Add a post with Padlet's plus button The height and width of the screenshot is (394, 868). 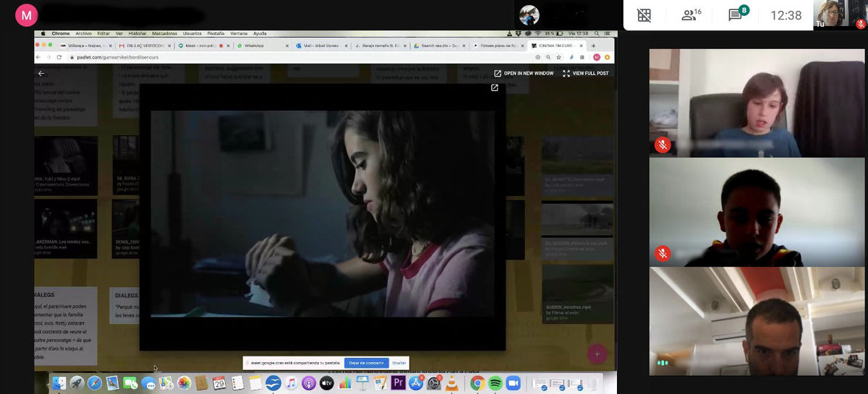[x=596, y=354]
